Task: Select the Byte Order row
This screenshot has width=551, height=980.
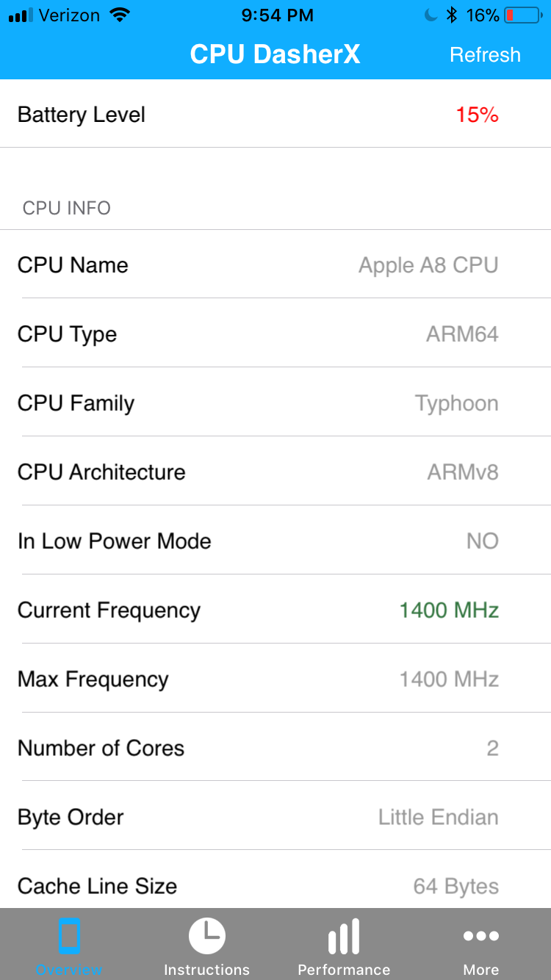Action: (275, 817)
